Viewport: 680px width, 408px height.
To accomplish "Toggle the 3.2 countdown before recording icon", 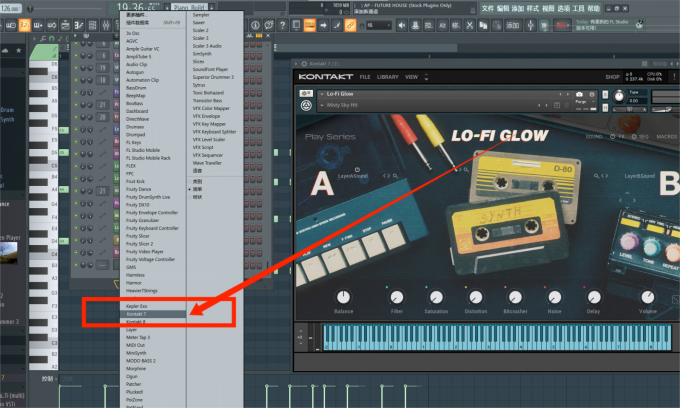I will pos(24,26).
